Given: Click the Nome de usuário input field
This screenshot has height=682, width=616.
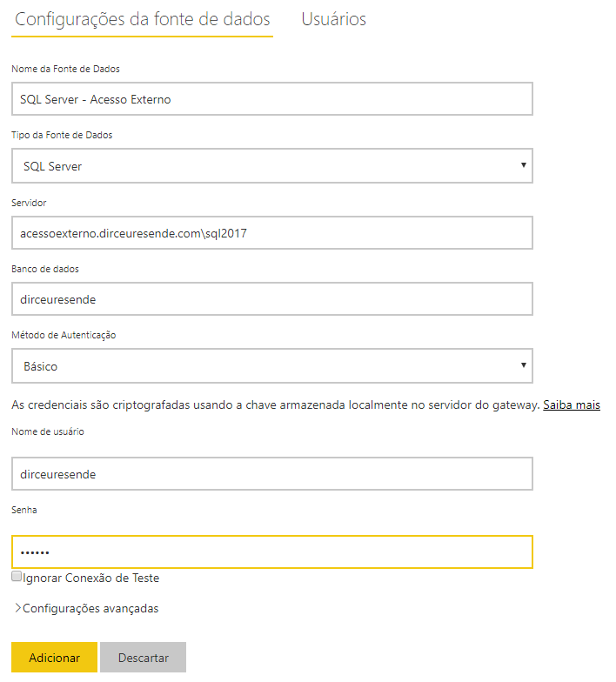Looking at the screenshot, I should pos(271,473).
